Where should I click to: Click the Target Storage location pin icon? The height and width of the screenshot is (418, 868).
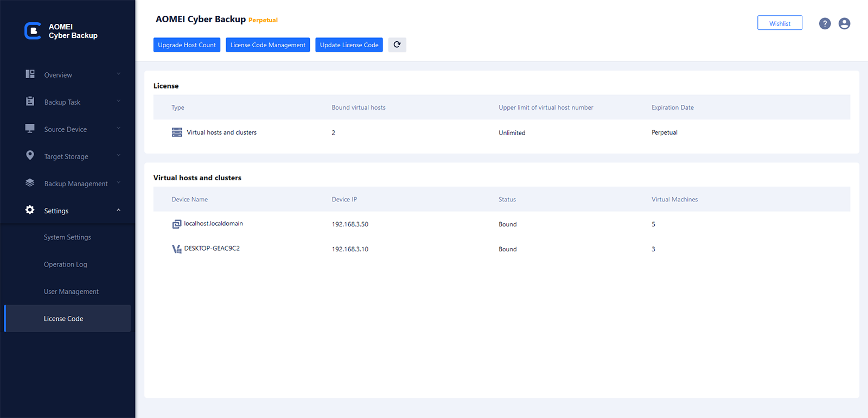(x=30, y=156)
